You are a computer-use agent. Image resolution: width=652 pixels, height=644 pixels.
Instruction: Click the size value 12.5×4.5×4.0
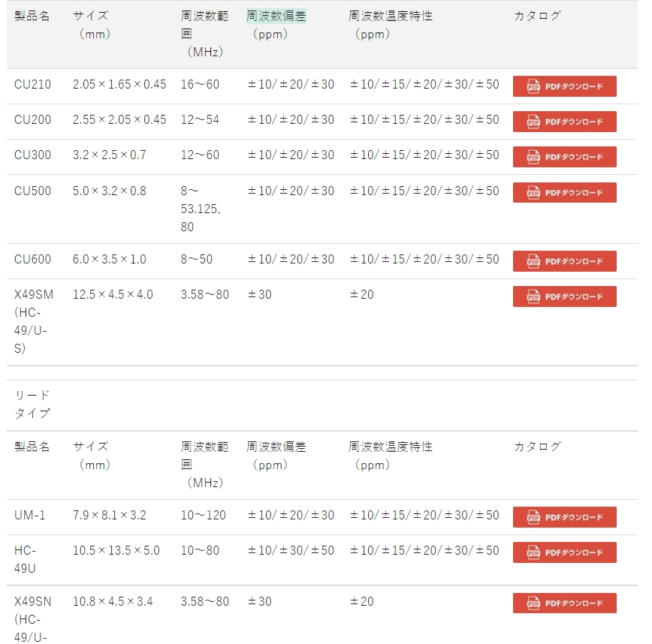click(113, 294)
